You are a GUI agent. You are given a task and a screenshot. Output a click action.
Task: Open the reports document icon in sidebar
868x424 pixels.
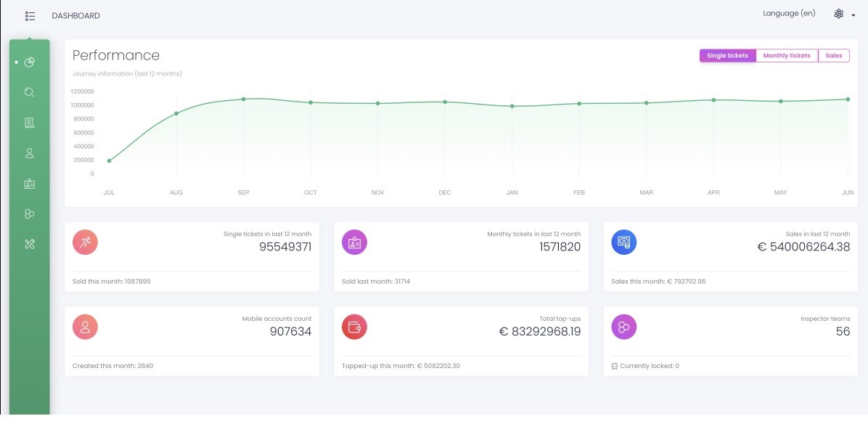coord(29,123)
